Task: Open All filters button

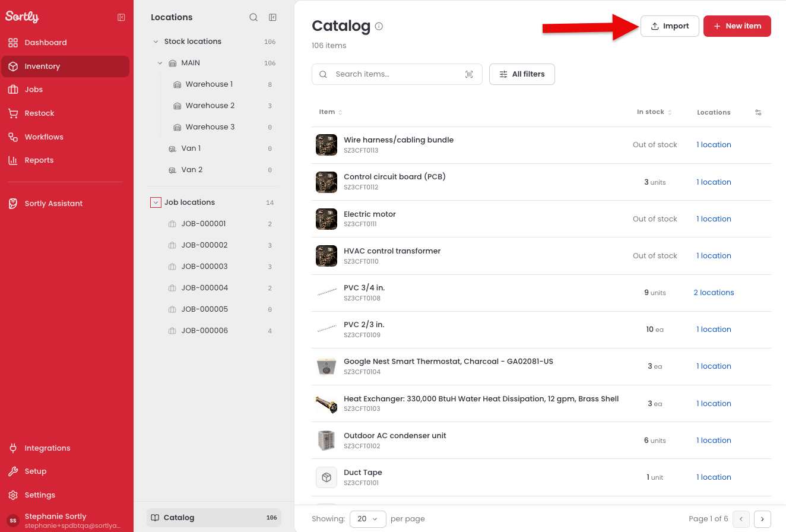Action: (522, 74)
